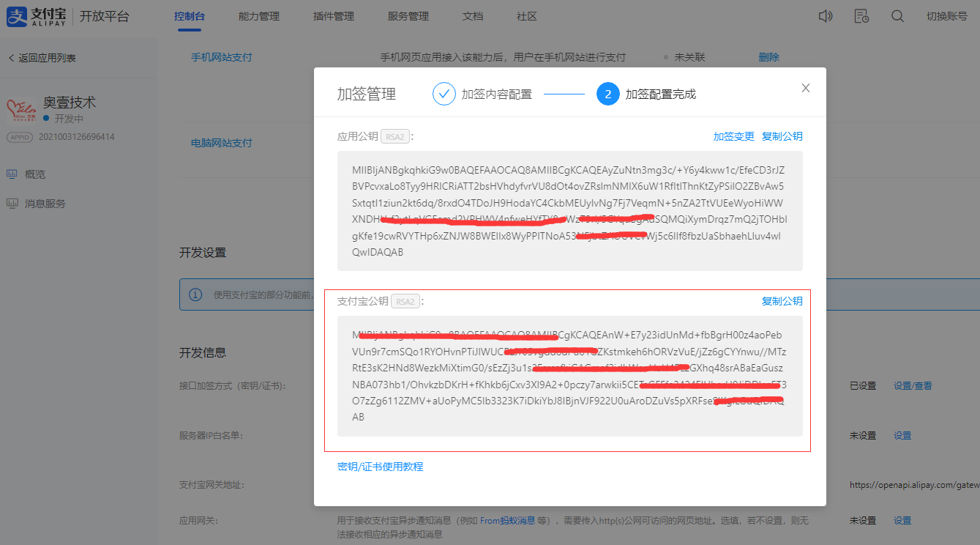Click the 消息服务 sidebar icon

click(x=12, y=204)
